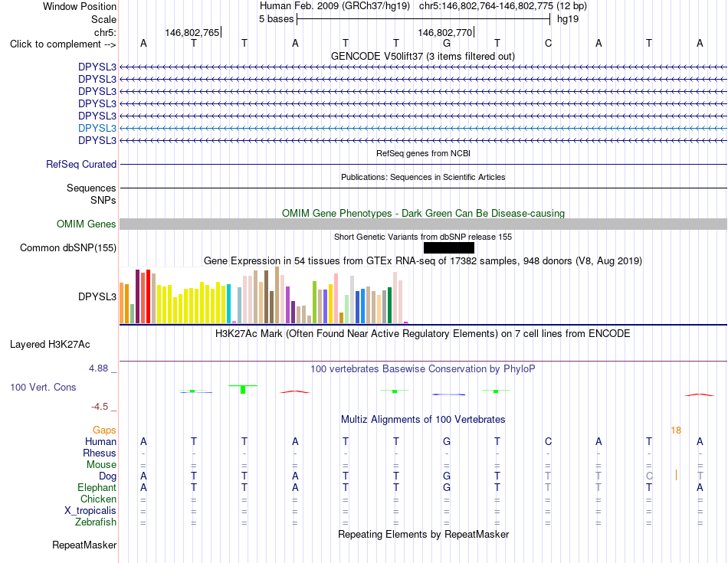Click the bright red bar in GTEx chart
The height and width of the screenshot is (563, 728).
148,296
